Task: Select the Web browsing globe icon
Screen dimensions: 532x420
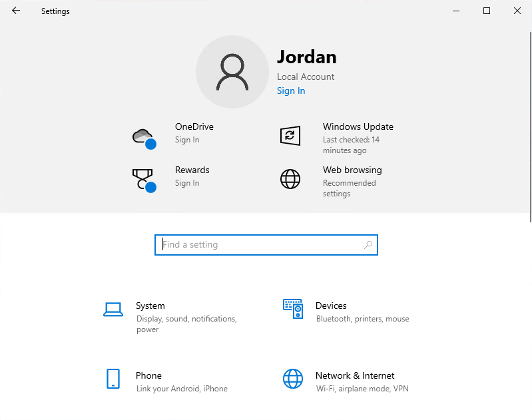Action: [290, 179]
